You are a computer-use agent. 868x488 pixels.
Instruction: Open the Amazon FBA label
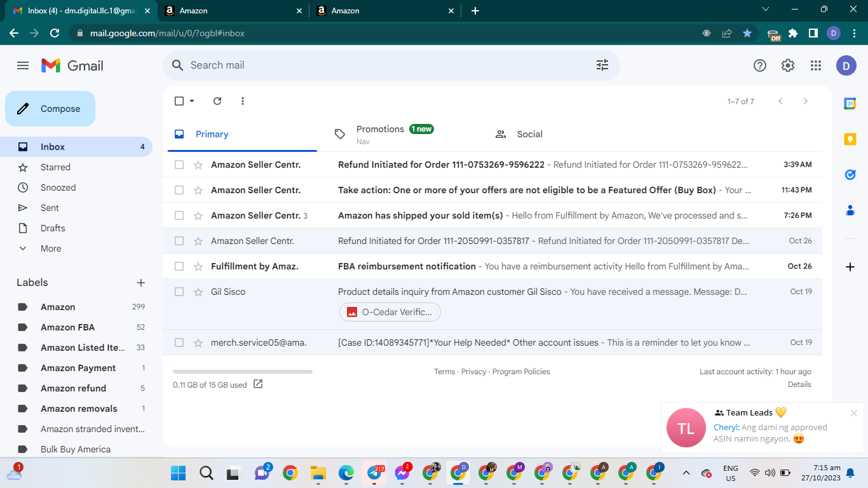[67, 327]
